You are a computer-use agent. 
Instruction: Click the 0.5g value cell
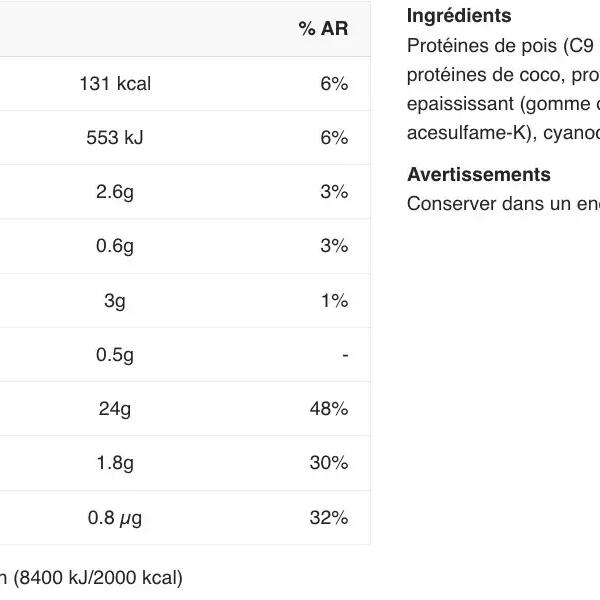click(115, 355)
